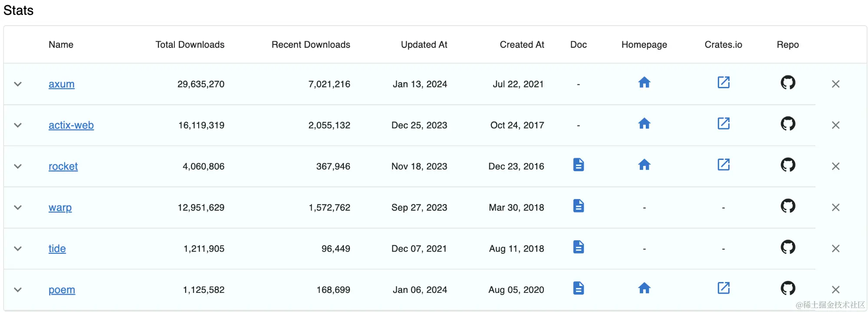Expand the axum row chevron
868x312 pixels.
tap(18, 84)
